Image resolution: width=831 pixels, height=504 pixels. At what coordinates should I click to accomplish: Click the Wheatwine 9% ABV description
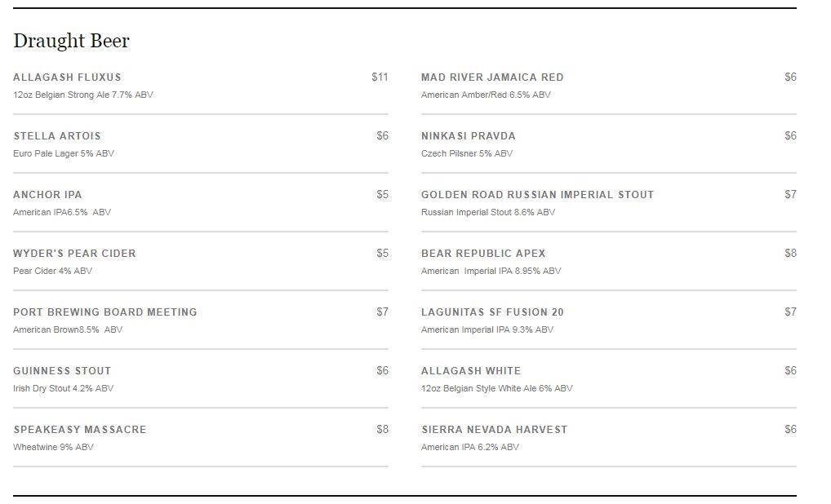(53, 447)
